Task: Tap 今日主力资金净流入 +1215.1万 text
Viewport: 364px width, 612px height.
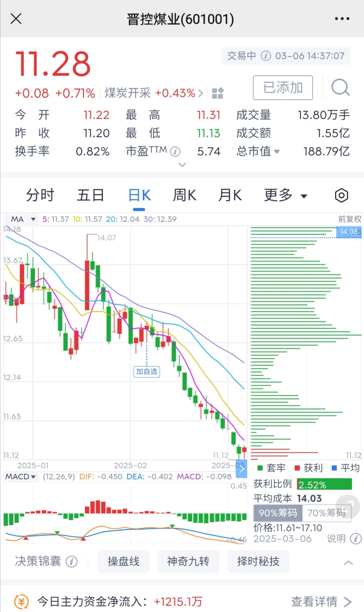Action: coord(120,601)
